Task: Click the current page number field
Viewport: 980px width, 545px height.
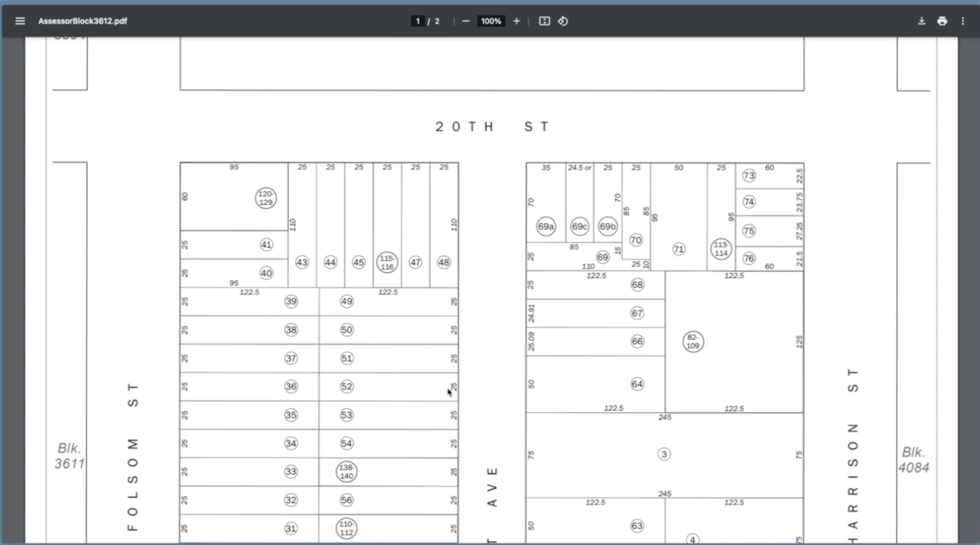Action: point(418,21)
